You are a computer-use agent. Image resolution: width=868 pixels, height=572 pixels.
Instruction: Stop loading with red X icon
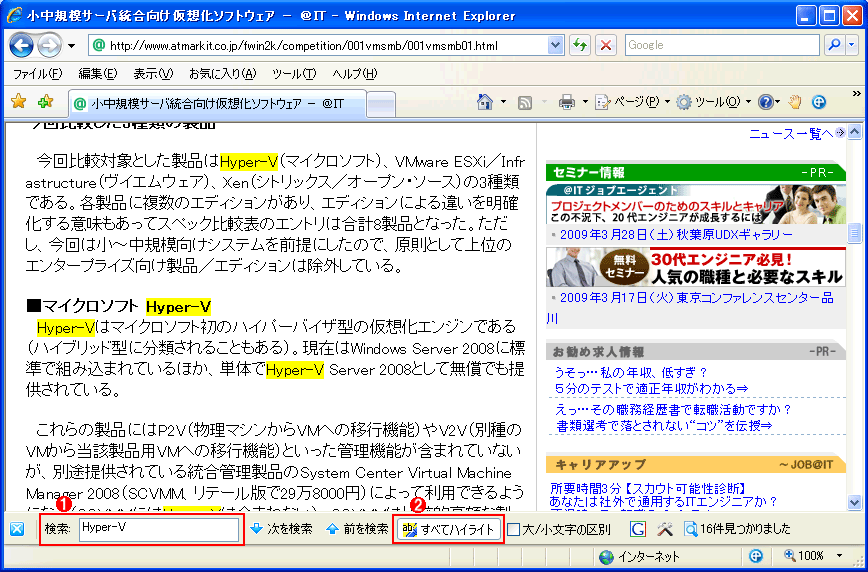pos(607,45)
